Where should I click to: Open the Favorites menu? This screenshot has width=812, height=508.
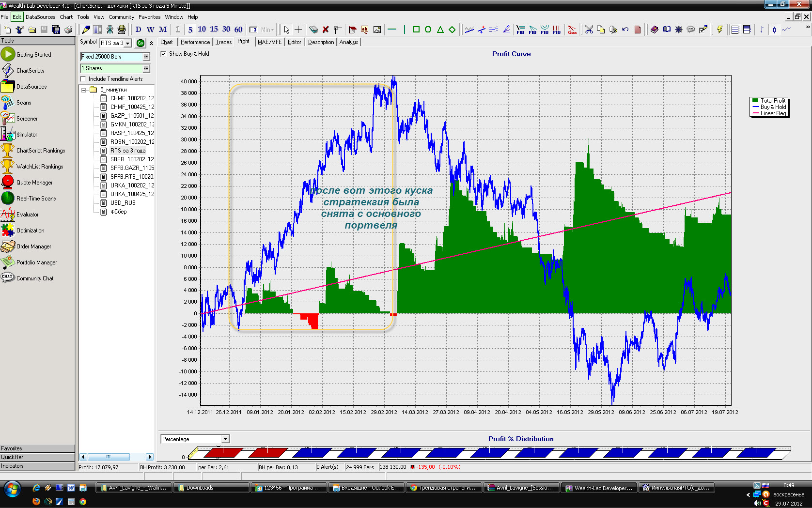coord(149,17)
